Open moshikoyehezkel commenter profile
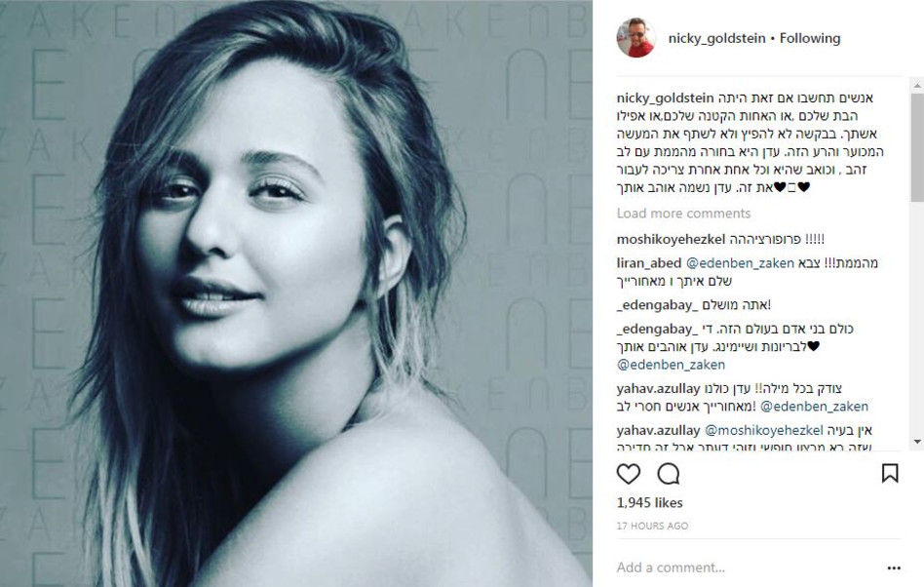 click(x=673, y=239)
